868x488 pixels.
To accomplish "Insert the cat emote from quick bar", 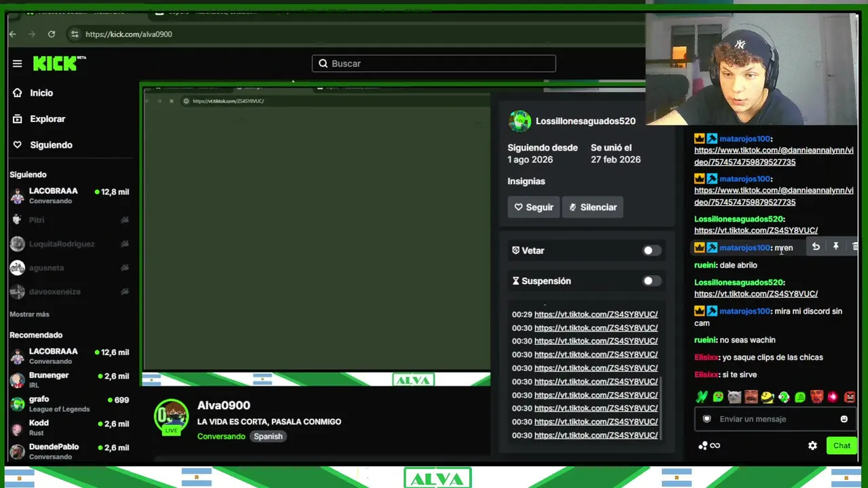I will click(x=734, y=396).
